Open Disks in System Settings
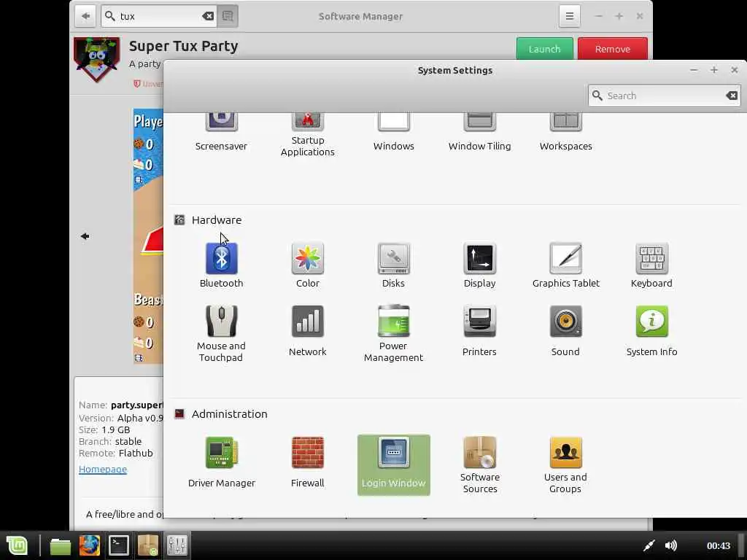The height and width of the screenshot is (560, 747). (x=393, y=265)
